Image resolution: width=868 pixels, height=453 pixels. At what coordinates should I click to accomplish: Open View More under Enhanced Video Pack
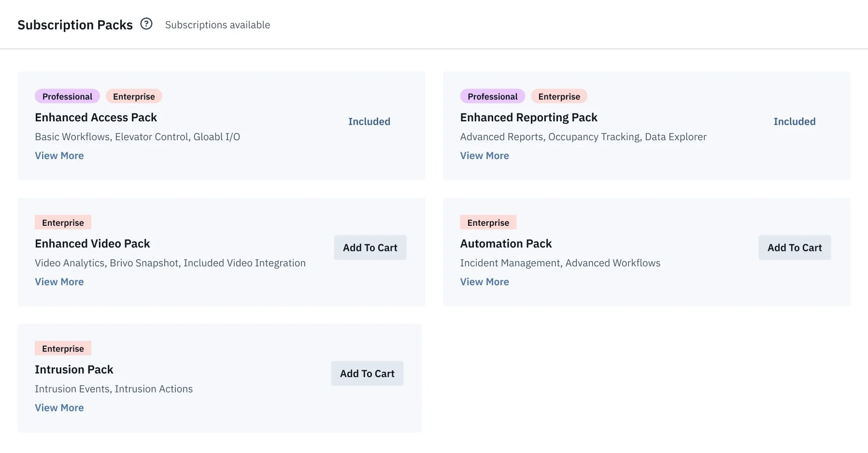point(59,282)
